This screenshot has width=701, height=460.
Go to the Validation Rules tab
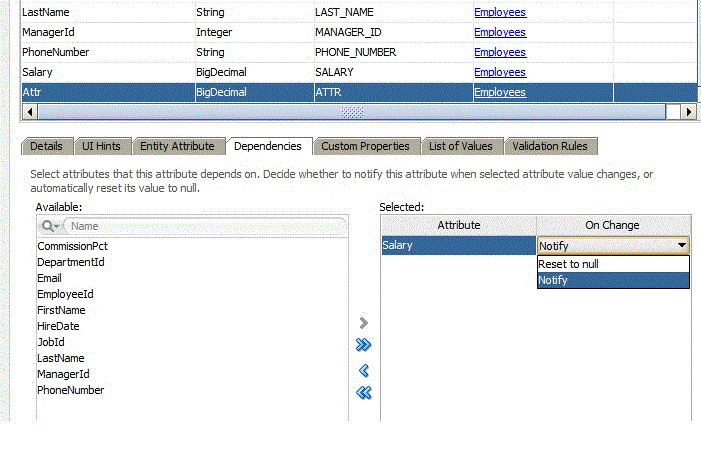click(x=549, y=146)
